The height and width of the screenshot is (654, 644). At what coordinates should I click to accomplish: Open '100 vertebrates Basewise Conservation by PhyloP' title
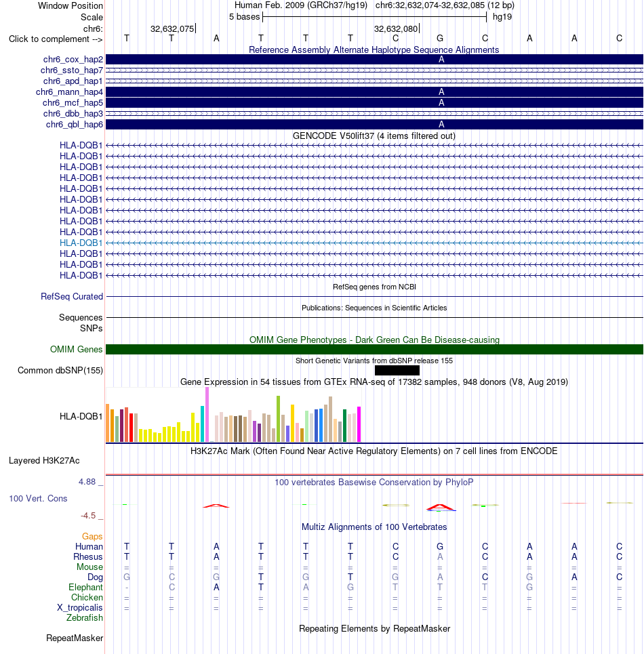tap(374, 482)
